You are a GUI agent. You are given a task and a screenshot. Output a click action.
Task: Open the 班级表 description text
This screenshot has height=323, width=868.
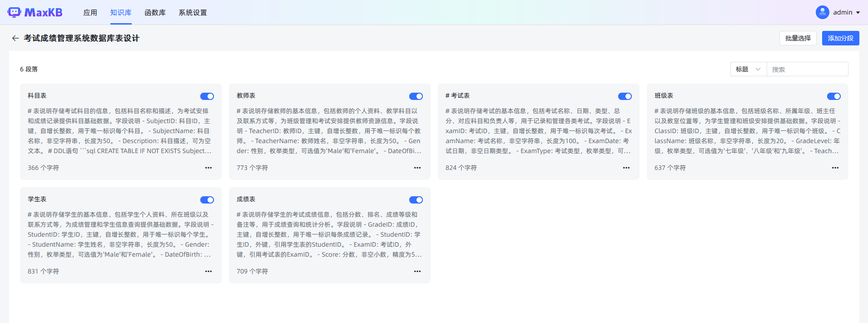point(747,131)
